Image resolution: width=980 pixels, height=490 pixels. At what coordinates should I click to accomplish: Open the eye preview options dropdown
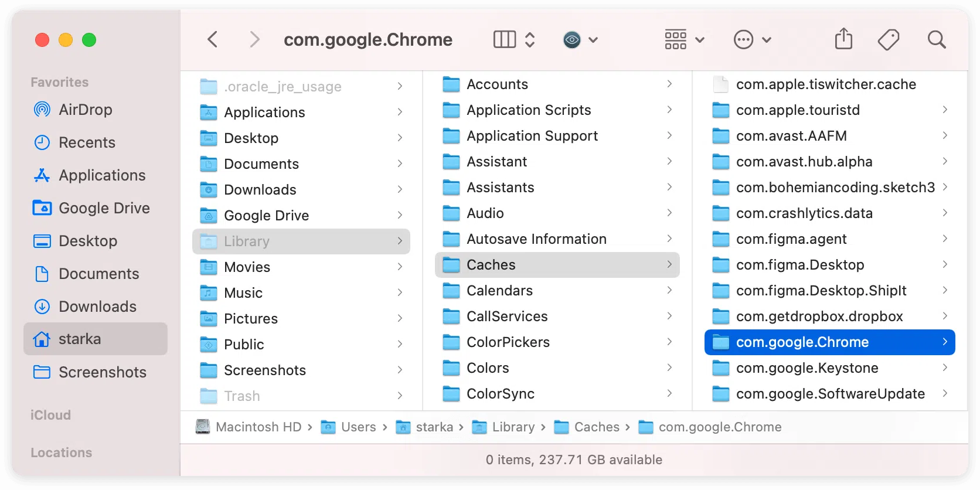pos(580,40)
